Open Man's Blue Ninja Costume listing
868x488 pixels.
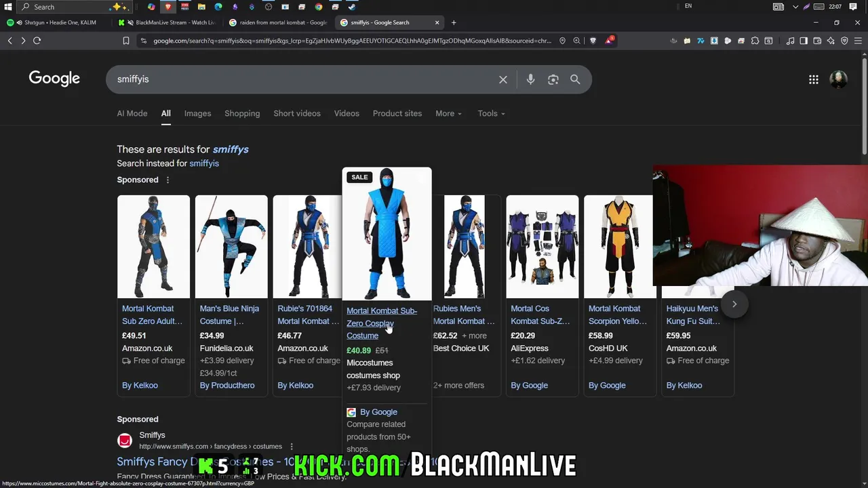click(229, 314)
